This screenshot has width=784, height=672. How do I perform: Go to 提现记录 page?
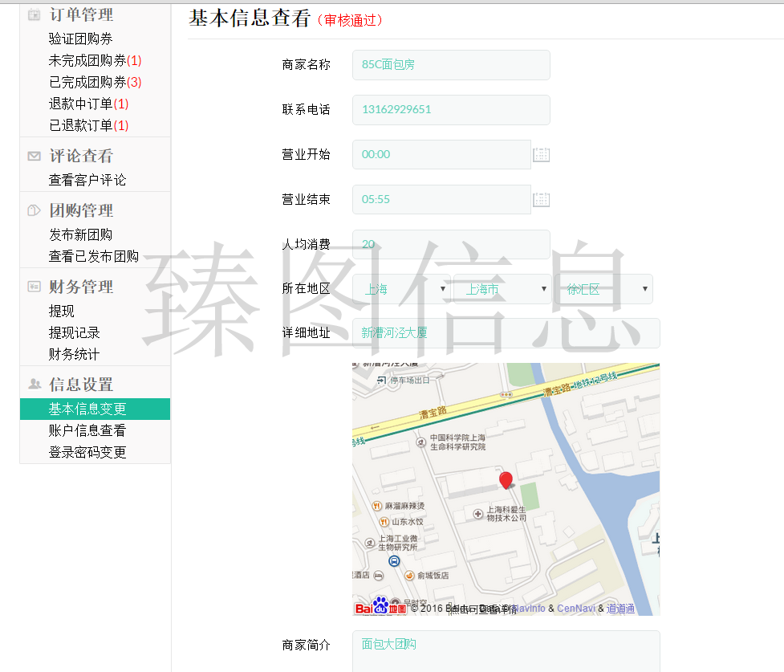(x=74, y=332)
